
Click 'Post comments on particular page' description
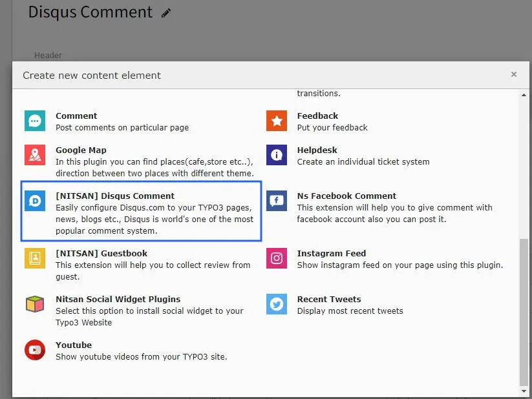[122, 128]
